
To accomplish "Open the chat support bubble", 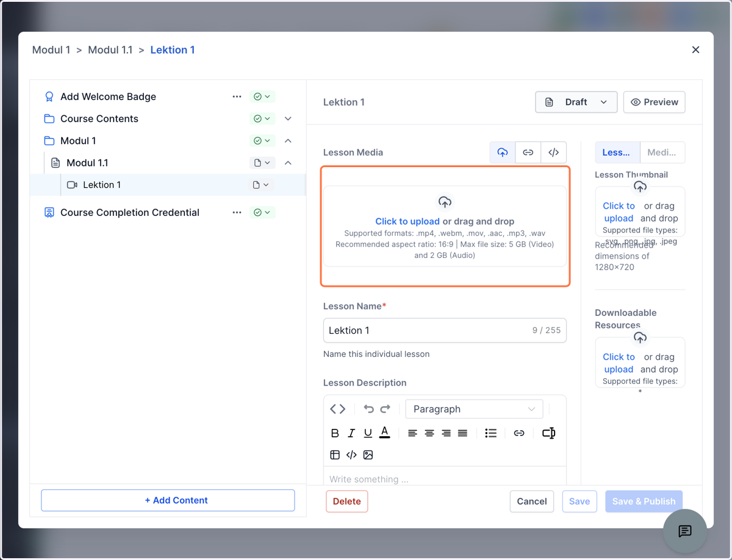I will 685,531.
